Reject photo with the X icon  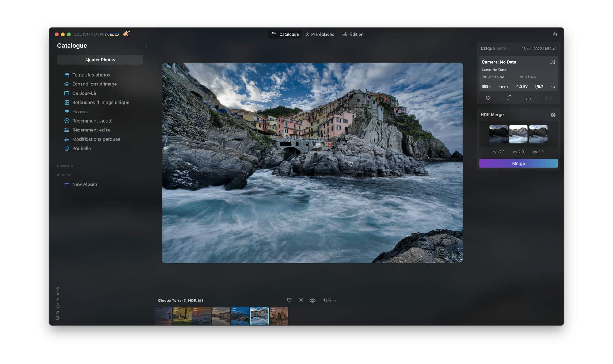coord(301,300)
